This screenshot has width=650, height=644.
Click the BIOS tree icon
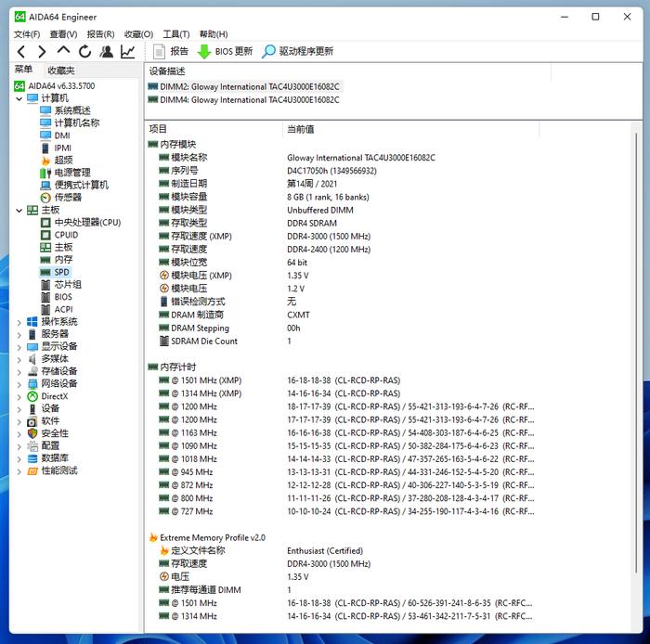[45, 297]
